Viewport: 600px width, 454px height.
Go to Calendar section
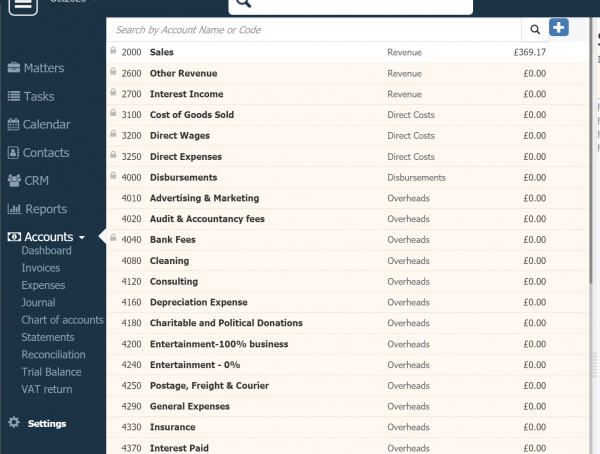pos(46,124)
